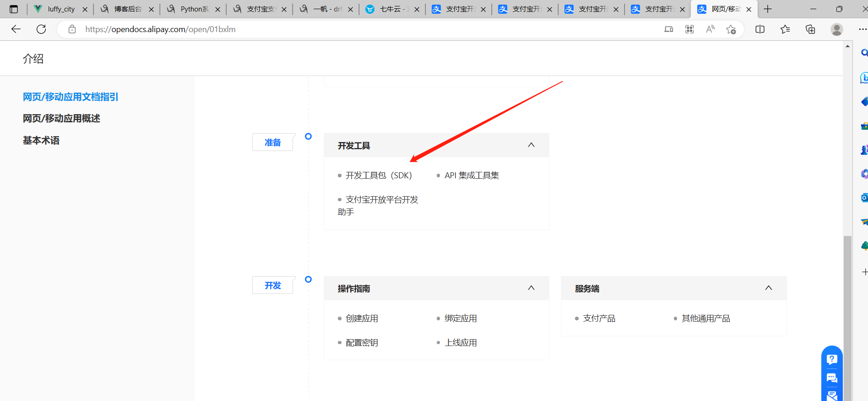Image resolution: width=868 pixels, height=401 pixels.
Task: Close the luffy_city tab
Action: 85,9
